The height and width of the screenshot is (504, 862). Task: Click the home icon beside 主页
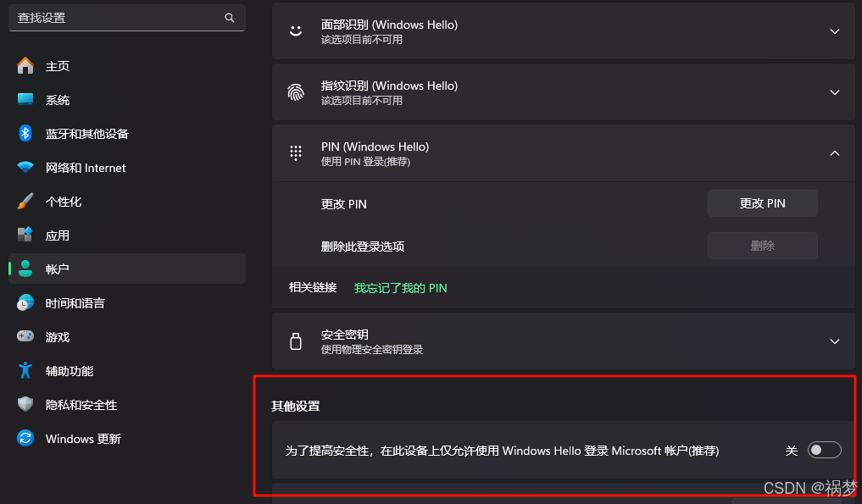[25, 65]
